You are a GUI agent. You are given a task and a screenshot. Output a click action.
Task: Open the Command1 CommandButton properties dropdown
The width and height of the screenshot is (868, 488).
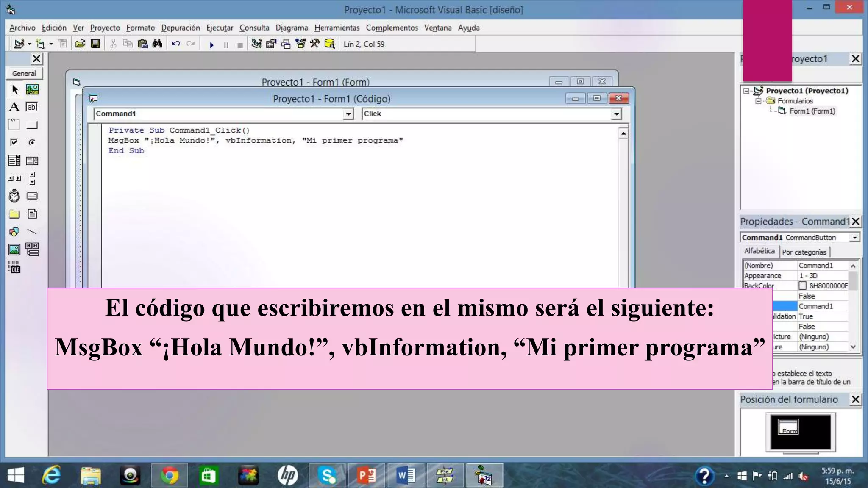[855, 238]
